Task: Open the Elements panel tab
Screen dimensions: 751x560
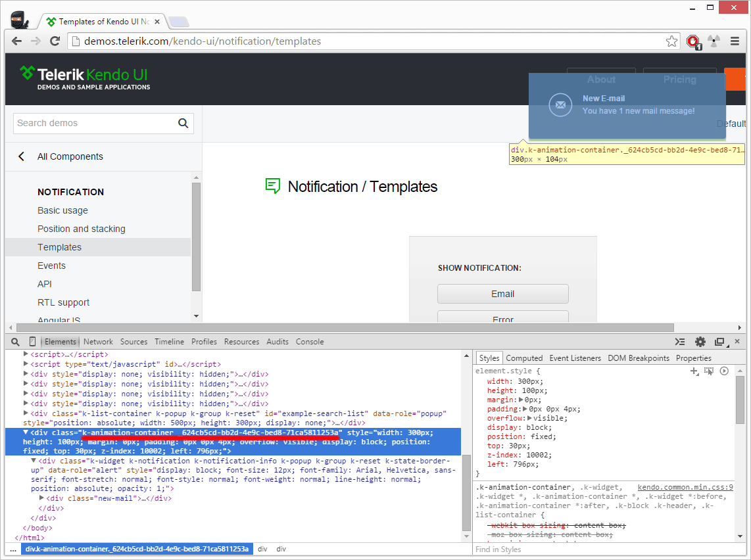Action: (x=61, y=342)
